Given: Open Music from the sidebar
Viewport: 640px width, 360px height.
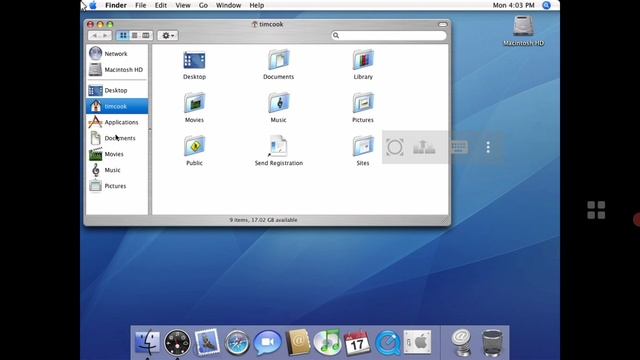Looking at the screenshot, I should click(x=117, y=170).
